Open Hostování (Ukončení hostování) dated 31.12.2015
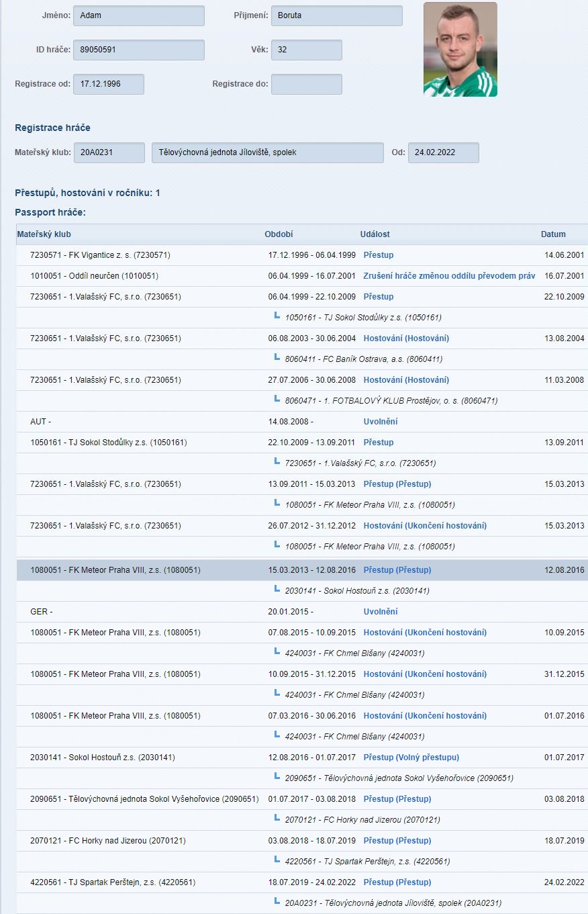588x914 pixels. 425,674
